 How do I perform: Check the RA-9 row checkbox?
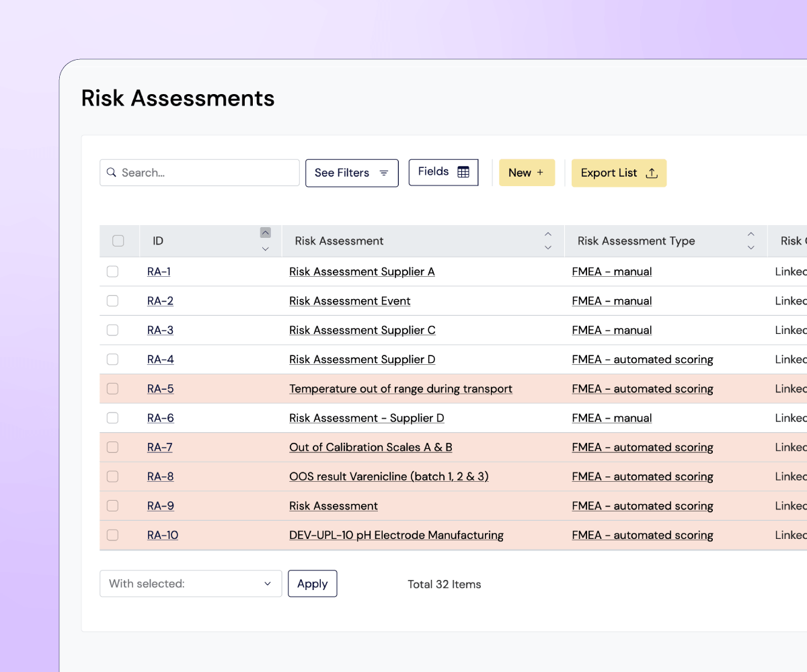click(112, 505)
